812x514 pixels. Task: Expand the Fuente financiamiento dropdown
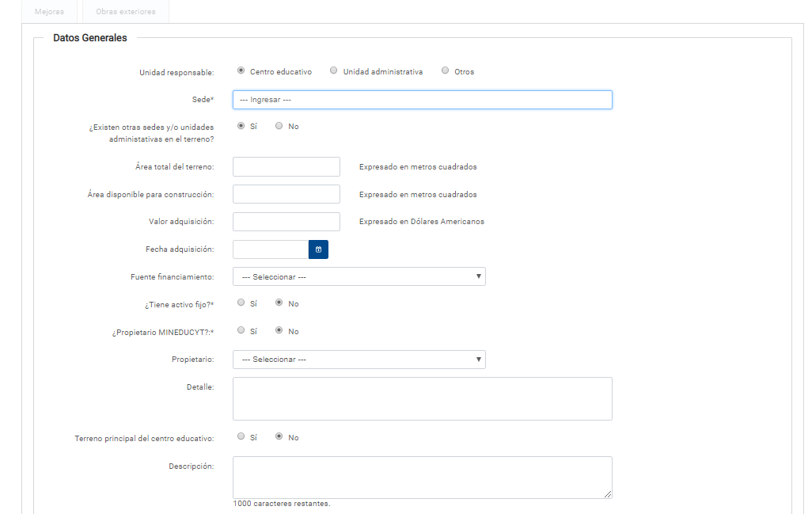coord(359,276)
